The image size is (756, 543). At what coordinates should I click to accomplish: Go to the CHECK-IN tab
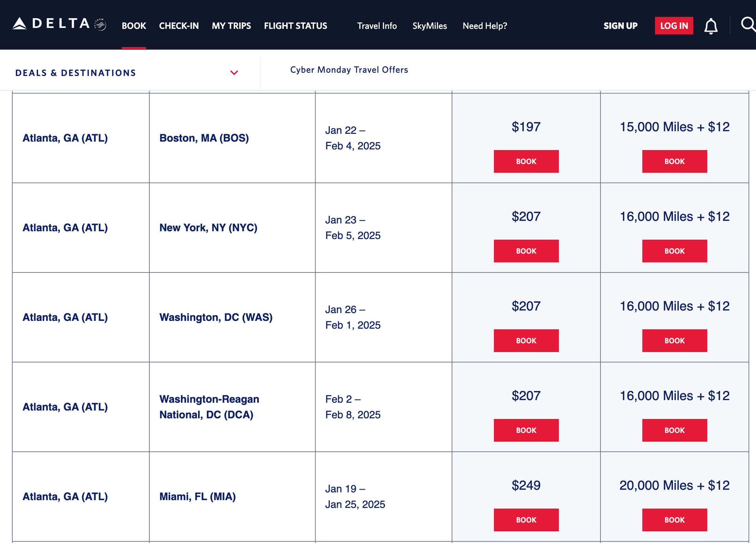179,26
